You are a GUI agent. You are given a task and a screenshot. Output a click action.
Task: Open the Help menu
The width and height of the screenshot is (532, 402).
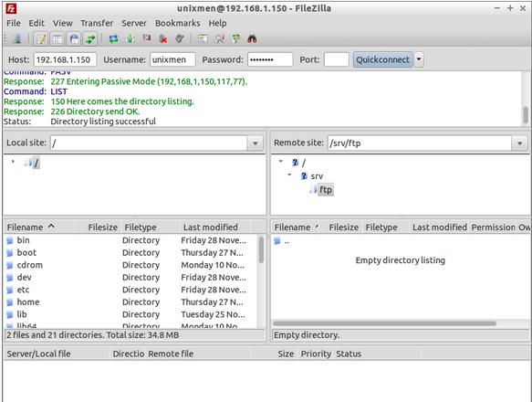pos(217,23)
